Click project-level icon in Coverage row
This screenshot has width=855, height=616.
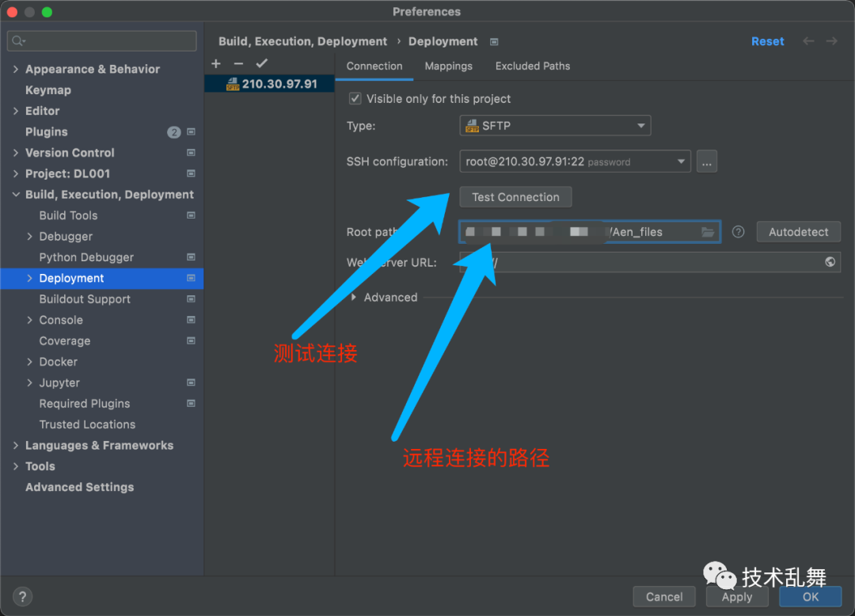tap(191, 340)
